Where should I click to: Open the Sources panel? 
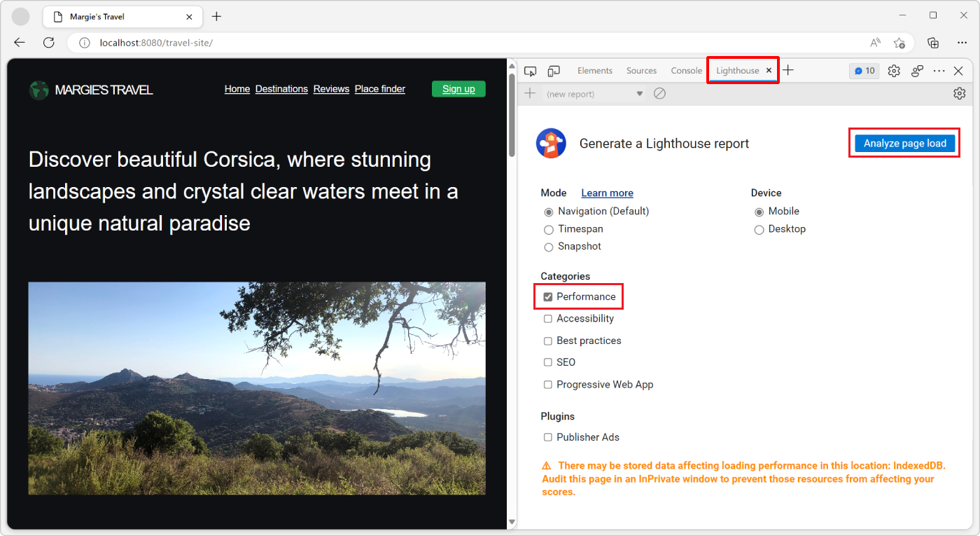pos(641,70)
